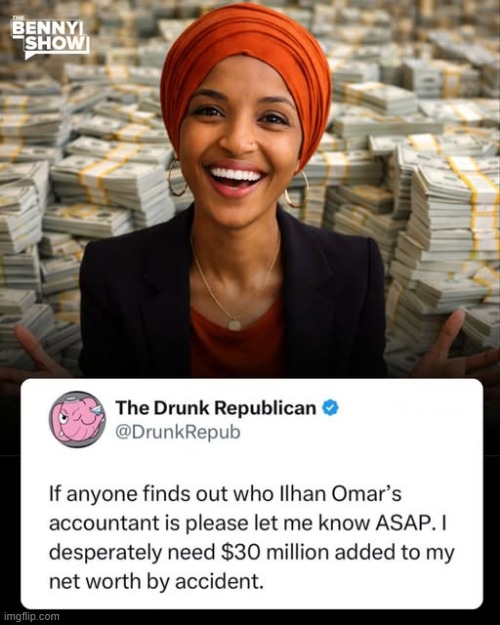Screen dimensions: 500x625
Task: Click the name "Ilhan Omar's" in tweet text
Action: coord(339,493)
